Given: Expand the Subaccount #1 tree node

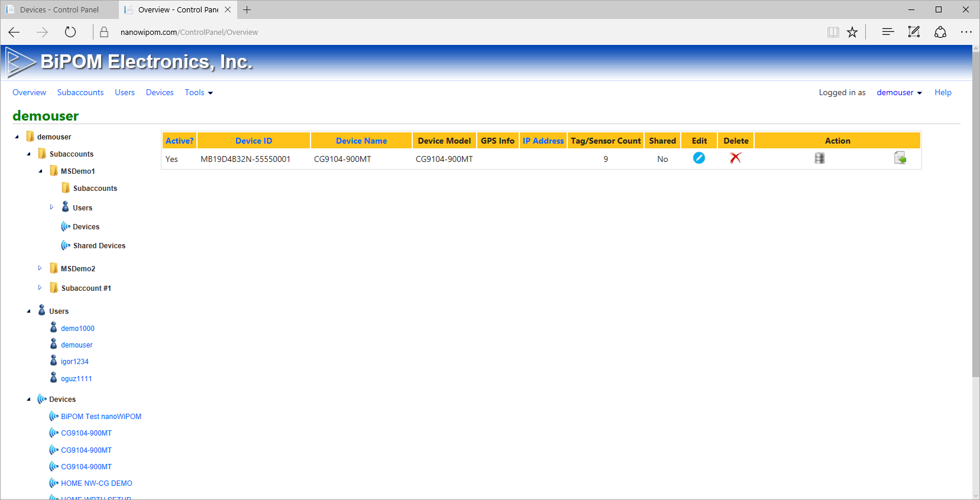Looking at the screenshot, I should [40, 287].
